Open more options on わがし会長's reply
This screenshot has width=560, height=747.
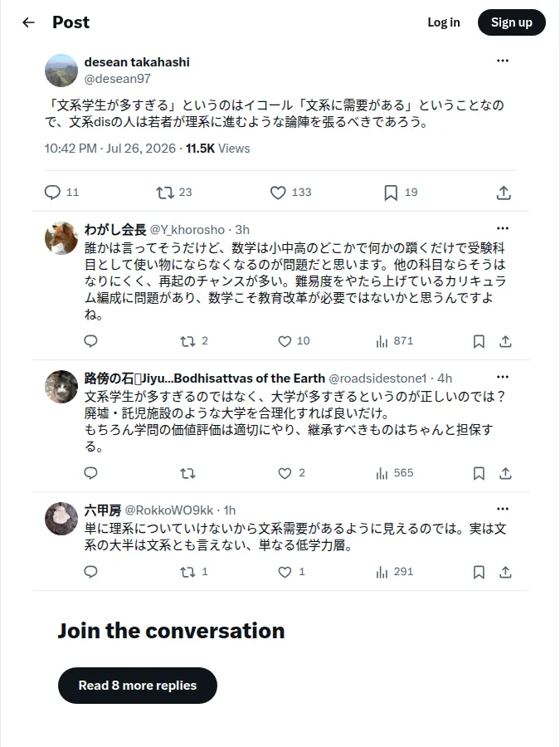(503, 228)
